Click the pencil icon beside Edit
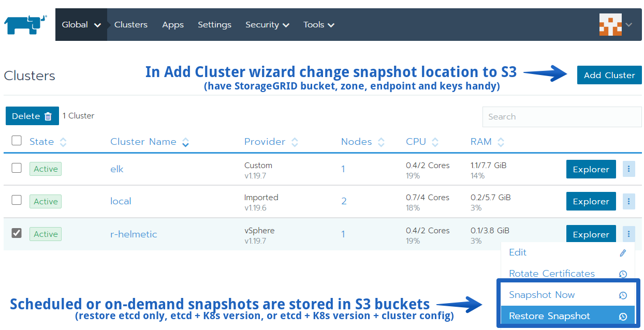The height and width of the screenshot is (330, 644). (x=623, y=253)
